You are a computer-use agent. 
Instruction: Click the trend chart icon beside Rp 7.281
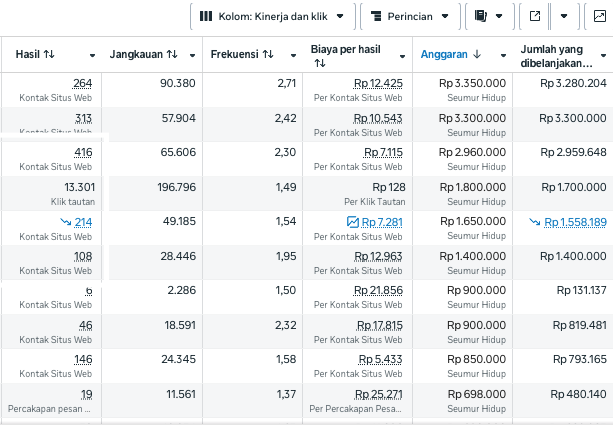pyautogui.click(x=352, y=222)
